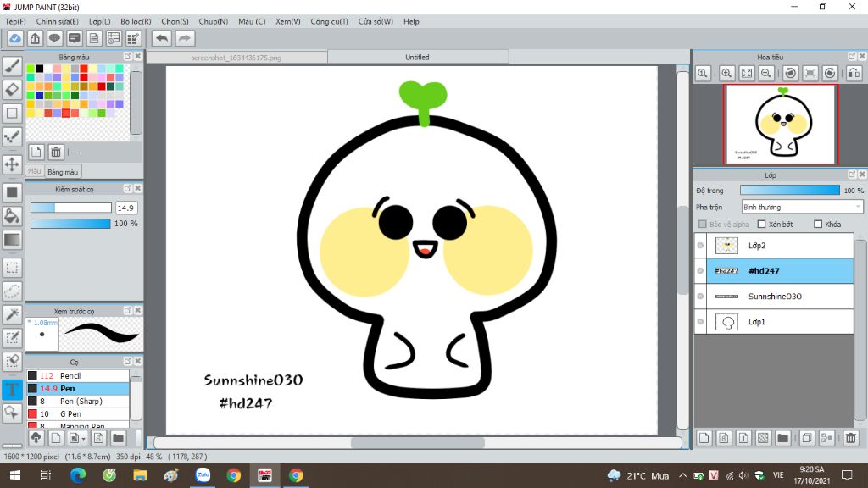This screenshot has height=488, width=868.
Task: Select the Operation object tool
Action: click(12, 413)
